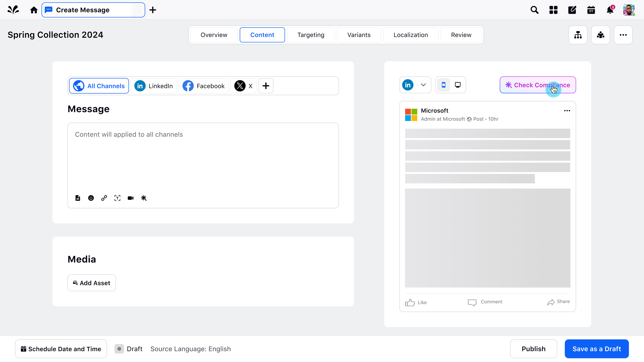Add a video via the camera icon
644x362 pixels.
tap(130, 198)
